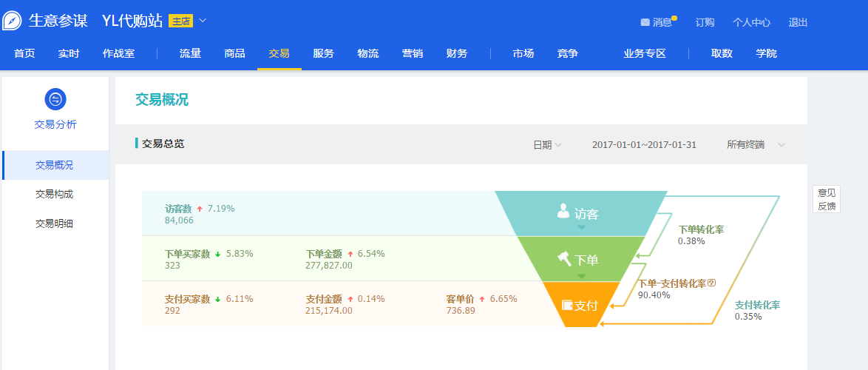Click the 下单买家数 value 323
The height and width of the screenshot is (370, 868).
click(x=172, y=266)
